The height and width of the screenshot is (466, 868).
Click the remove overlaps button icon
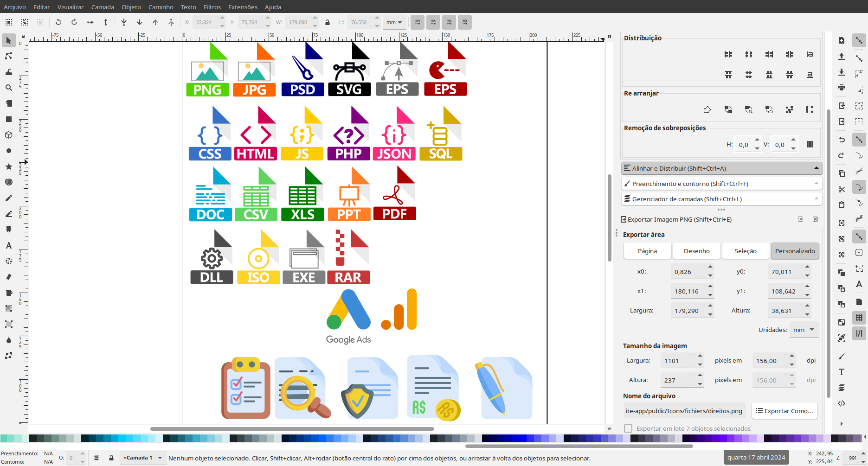810,145
